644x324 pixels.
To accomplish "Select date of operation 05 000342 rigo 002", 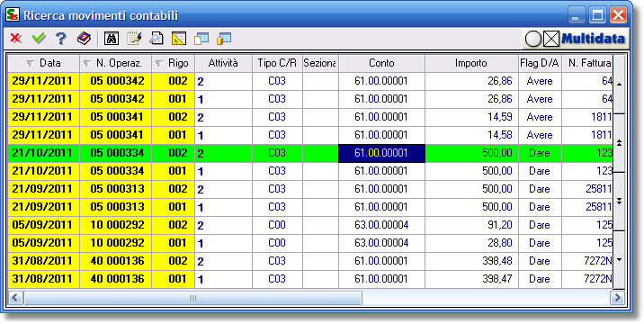I will pos(43,81).
